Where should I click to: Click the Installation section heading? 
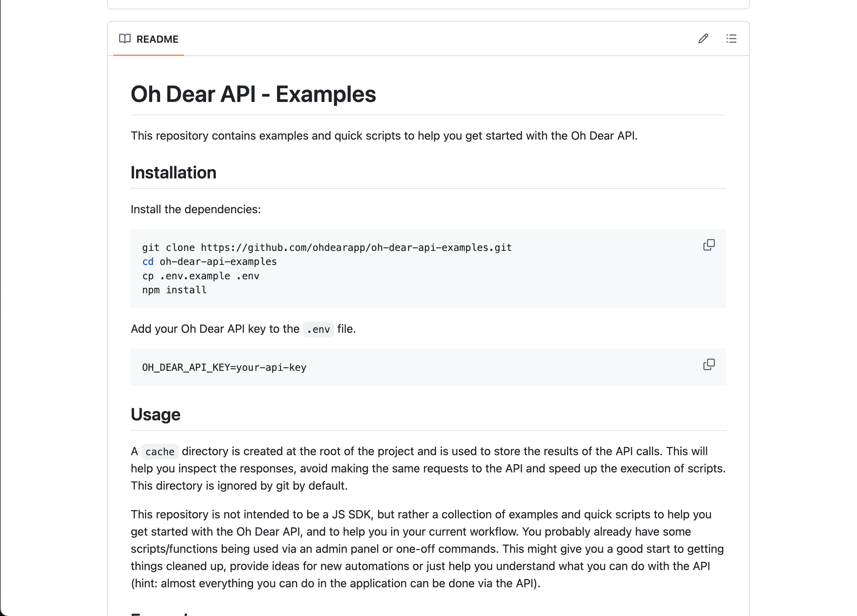click(173, 173)
